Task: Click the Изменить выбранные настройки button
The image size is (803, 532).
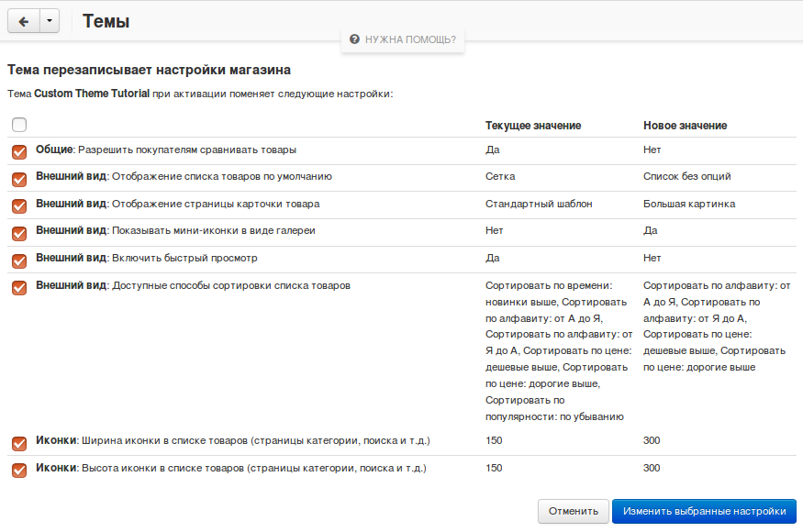Action: pyautogui.click(x=706, y=511)
